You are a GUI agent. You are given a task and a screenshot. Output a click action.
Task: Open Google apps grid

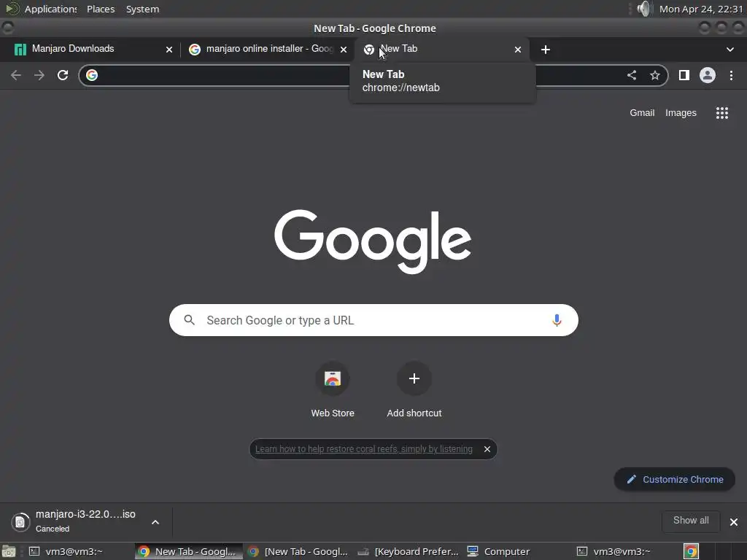722,113
